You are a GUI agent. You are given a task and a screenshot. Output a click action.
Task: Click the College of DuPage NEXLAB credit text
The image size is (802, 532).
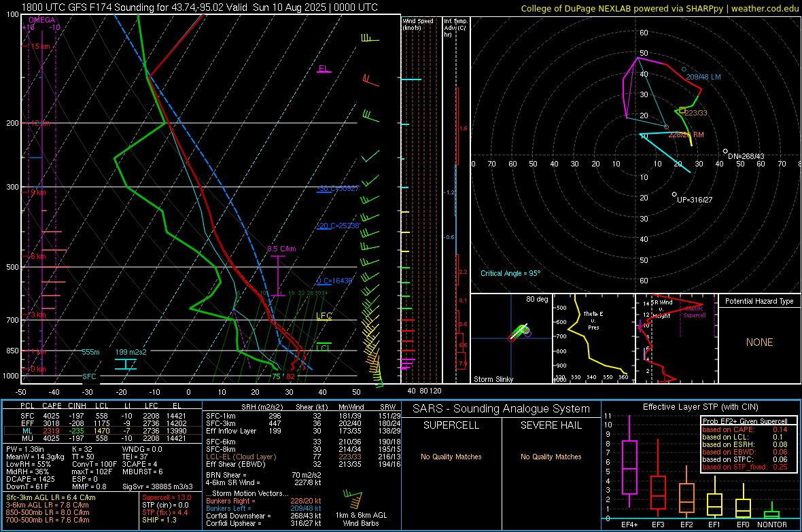click(x=660, y=8)
